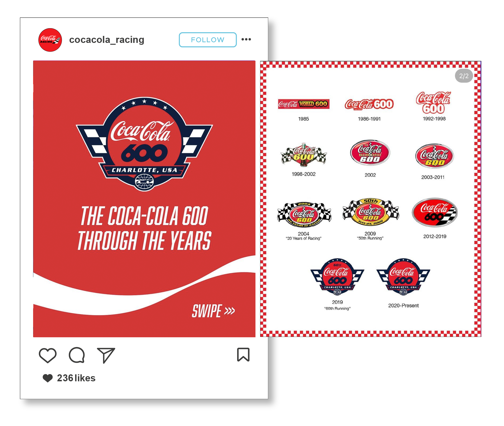504x426 pixels.
Task: Select the 2002 Racing Family 600 logo
Action: click(x=370, y=152)
